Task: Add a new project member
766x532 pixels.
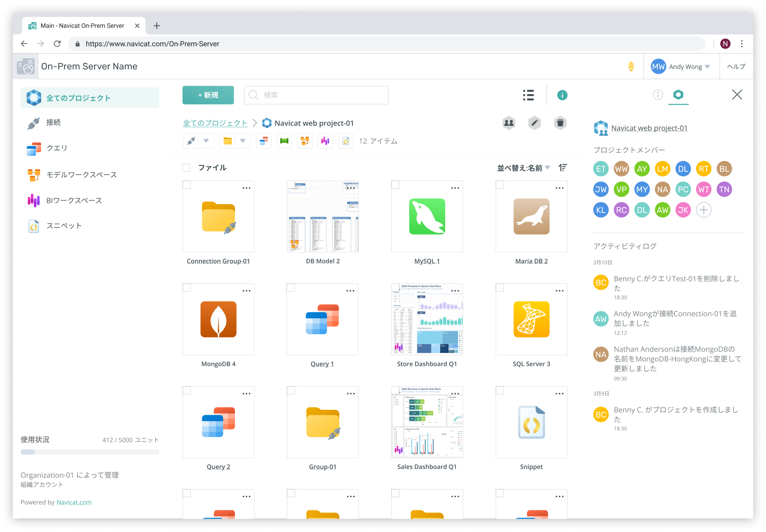Action: pos(704,210)
